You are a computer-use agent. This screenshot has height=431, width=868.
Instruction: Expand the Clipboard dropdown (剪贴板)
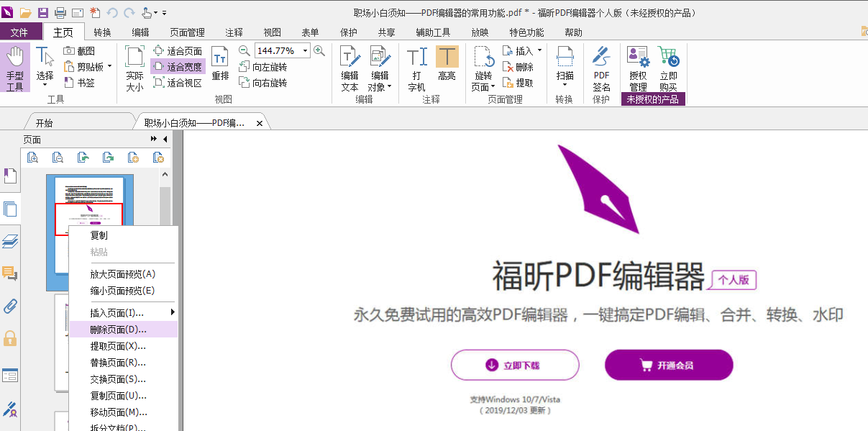pos(110,67)
